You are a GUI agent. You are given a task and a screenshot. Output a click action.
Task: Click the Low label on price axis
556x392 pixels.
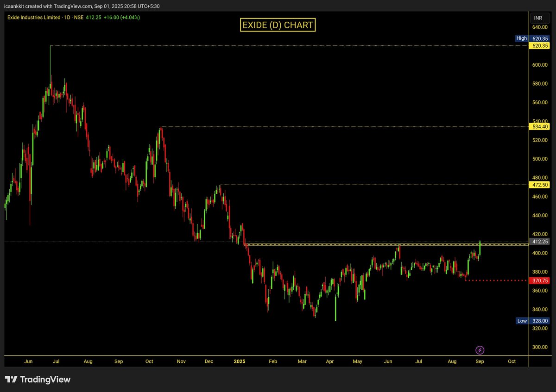click(522, 321)
